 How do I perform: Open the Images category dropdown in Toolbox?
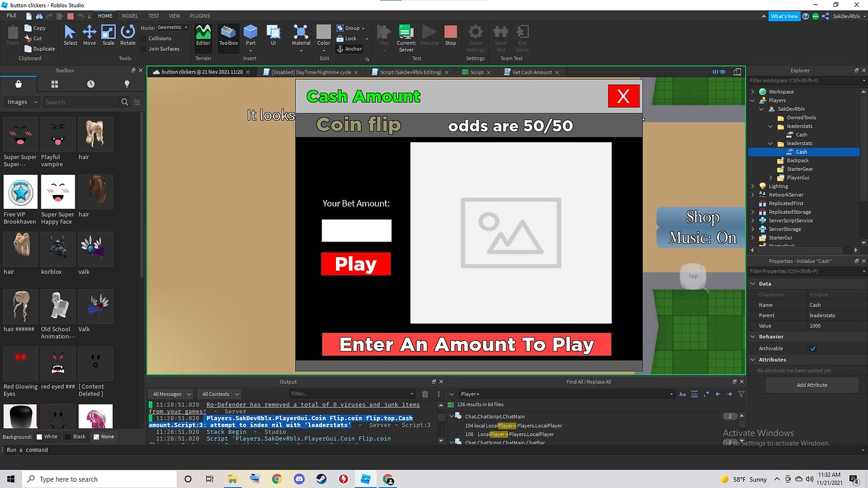21,101
